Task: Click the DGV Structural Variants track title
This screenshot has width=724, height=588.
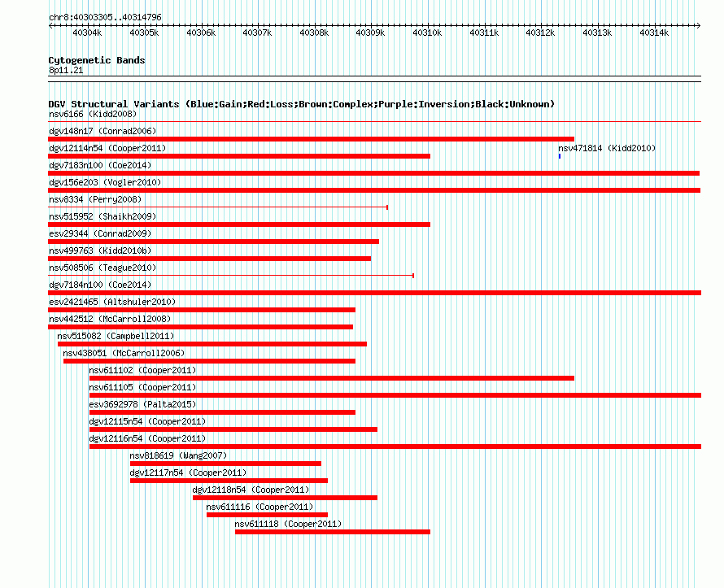Action: (302, 104)
